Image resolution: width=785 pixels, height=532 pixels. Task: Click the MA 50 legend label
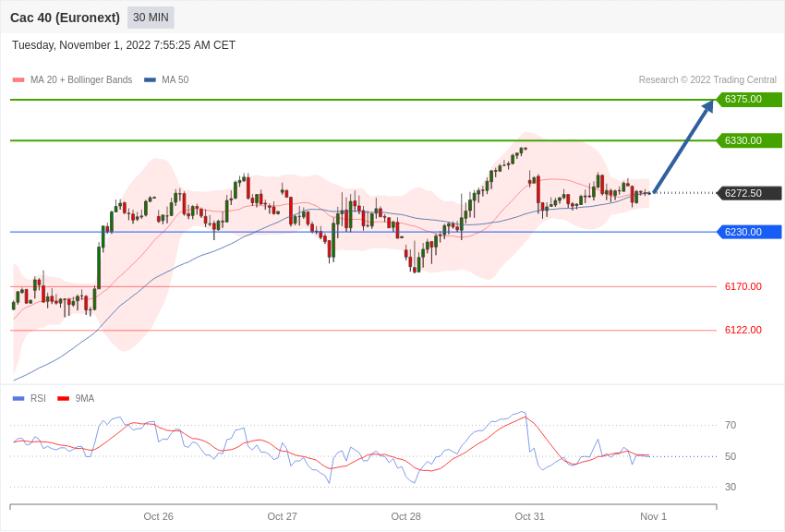tap(175, 80)
